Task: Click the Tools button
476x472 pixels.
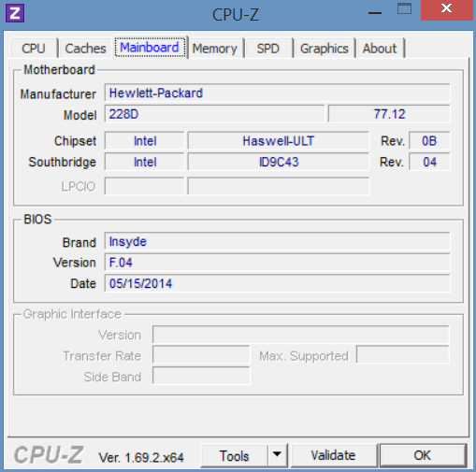Action: (235, 456)
